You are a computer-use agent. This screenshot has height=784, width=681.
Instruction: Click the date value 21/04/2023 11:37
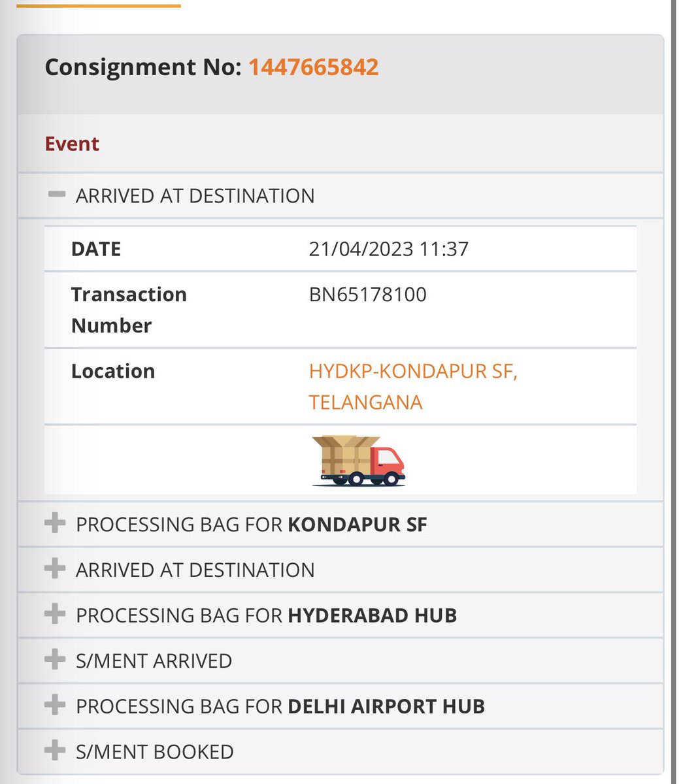[389, 249]
